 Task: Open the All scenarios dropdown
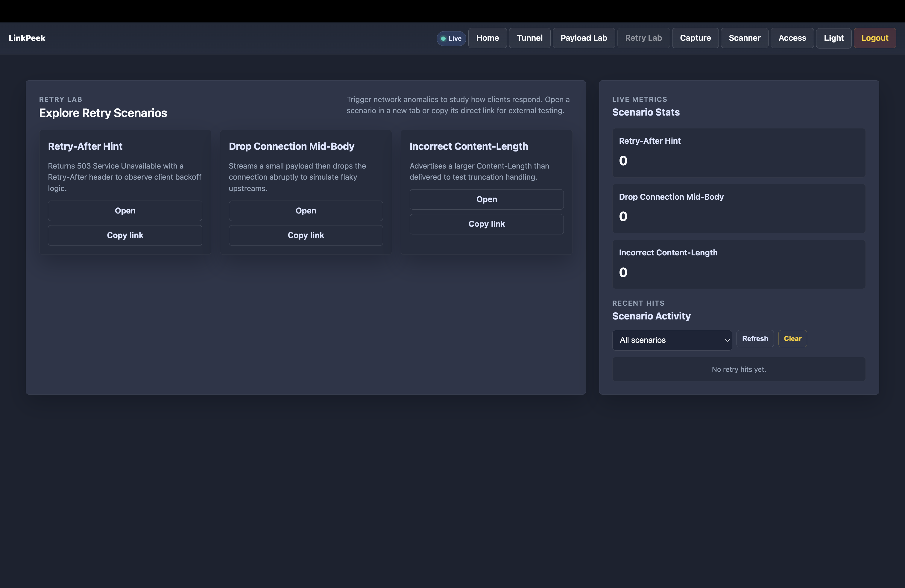[x=672, y=340]
